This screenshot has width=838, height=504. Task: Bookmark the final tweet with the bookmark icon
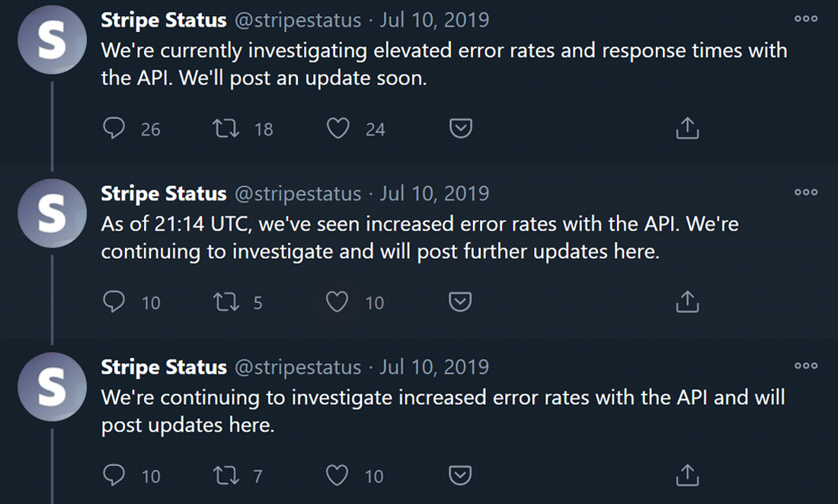[x=460, y=475]
